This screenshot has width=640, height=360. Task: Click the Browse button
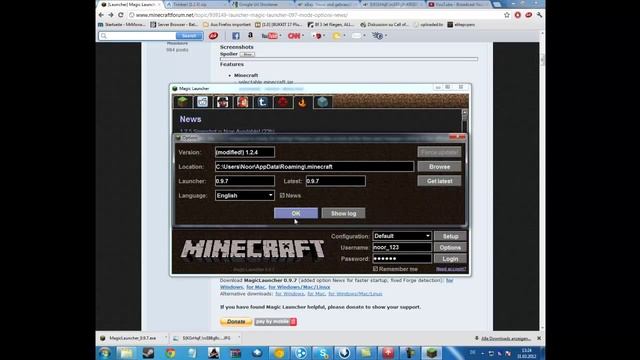pos(439,167)
